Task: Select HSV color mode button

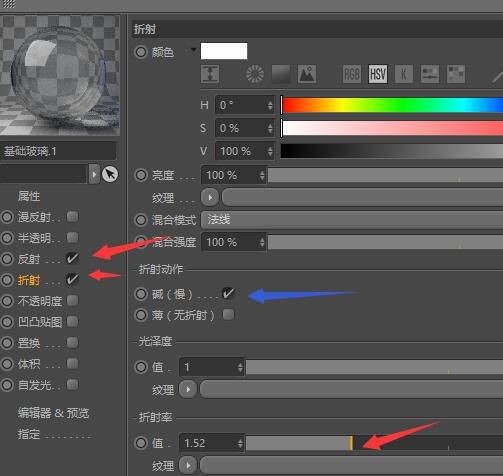Action: pos(378,74)
